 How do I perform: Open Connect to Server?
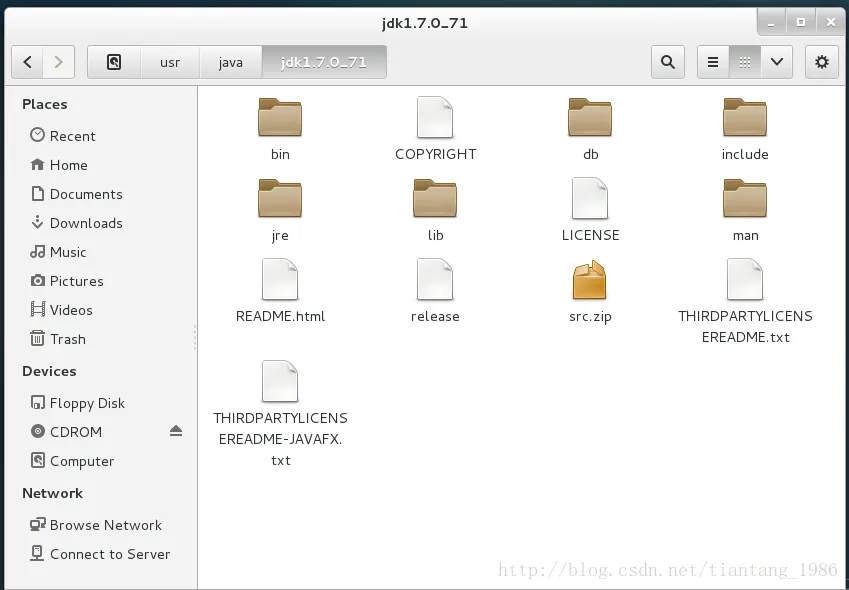(x=101, y=554)
